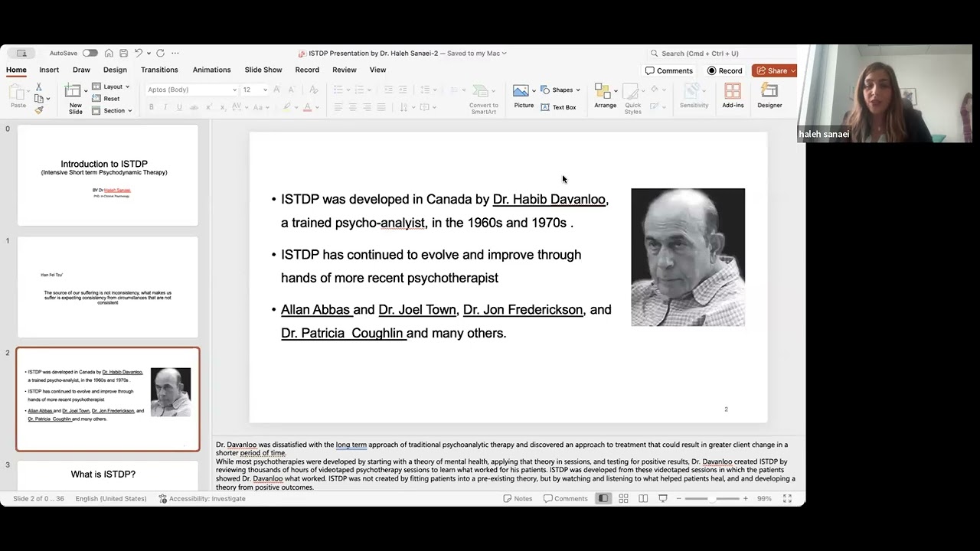Switch to Reading View in status bar
Viewport: 980px width, 551px height.
643,499
